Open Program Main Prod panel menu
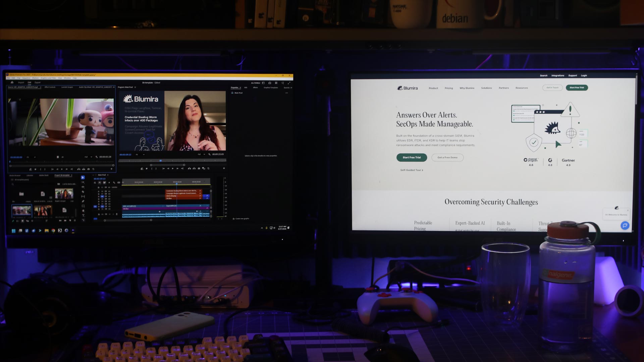This screenshot has height=362, width=644. (135, 87)
